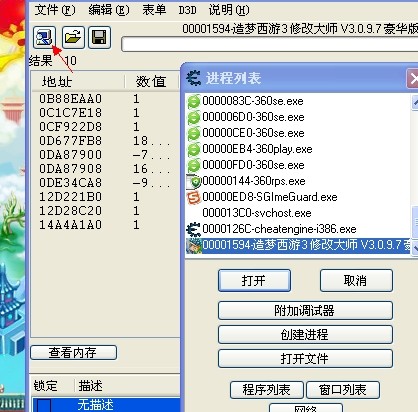The height and width of the screenshot is (412, 418).
Task: Select address 0D677FB8 in results list
Action: (x=70, y=141)
